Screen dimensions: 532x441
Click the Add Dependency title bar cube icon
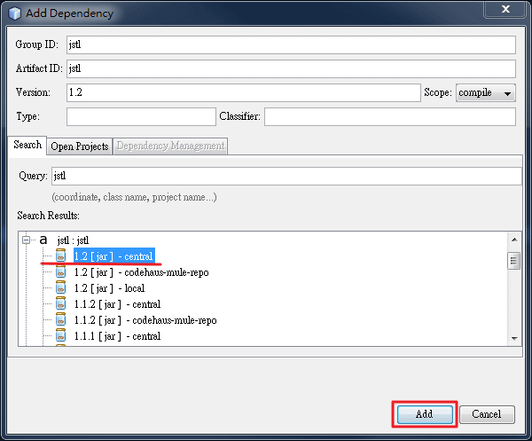[14, 14]
